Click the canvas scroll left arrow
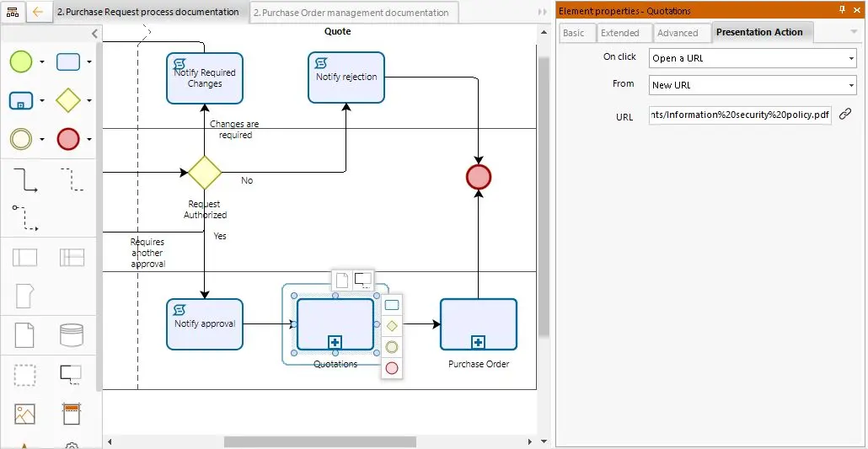Screen dimensions: 868x449 pyautogui.click(x=110, y=441)
